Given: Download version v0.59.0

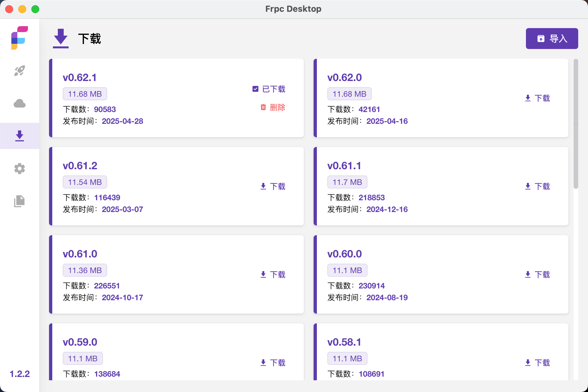Looking at the screenshot, I should [273, 363].
